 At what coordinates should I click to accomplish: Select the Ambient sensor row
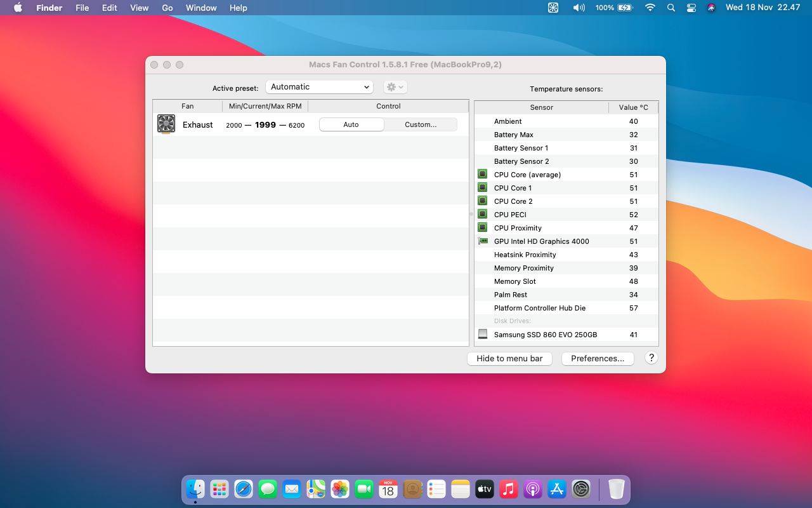pyautogui.click(x=566, y=121)
